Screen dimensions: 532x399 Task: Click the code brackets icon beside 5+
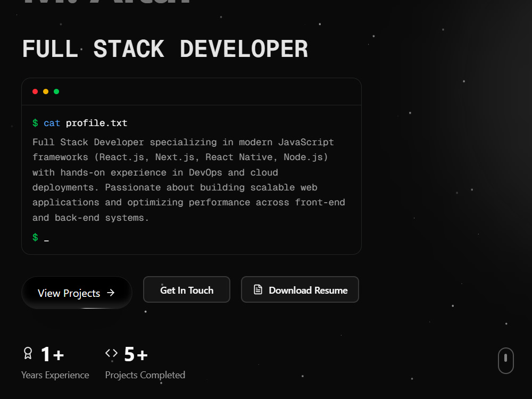tap(111, 353)
